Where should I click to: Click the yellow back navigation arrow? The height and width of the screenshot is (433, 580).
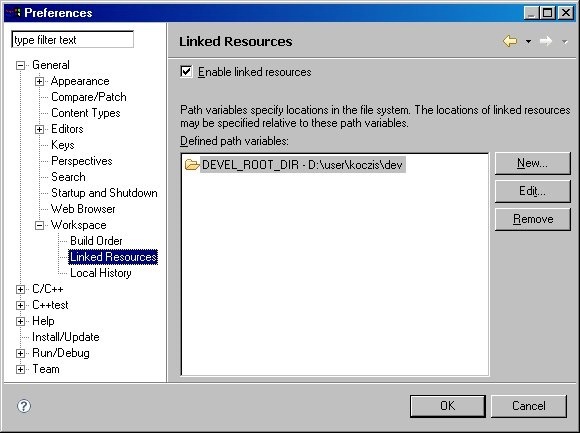(x=510, y=41)
